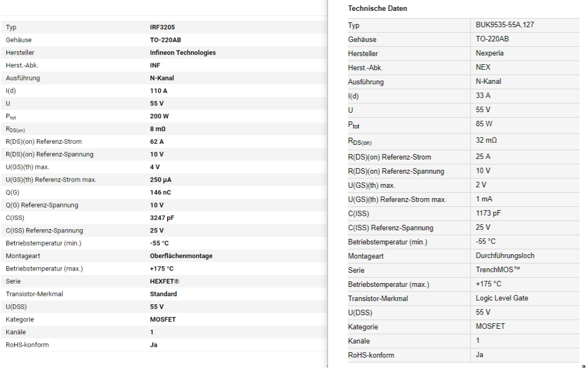Select 'MOSFET' category in IRF3205 table
Screen dimensions: 588x368
(163, 320)
